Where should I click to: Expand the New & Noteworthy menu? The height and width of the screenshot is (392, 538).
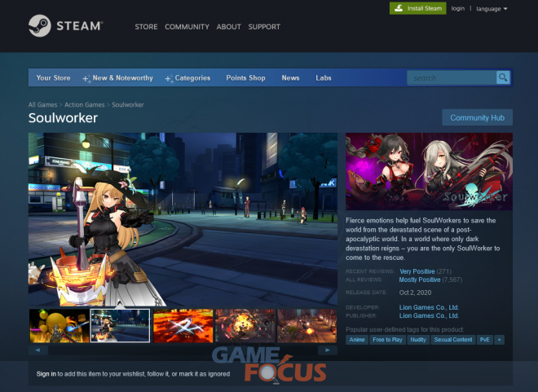(117, 78)
